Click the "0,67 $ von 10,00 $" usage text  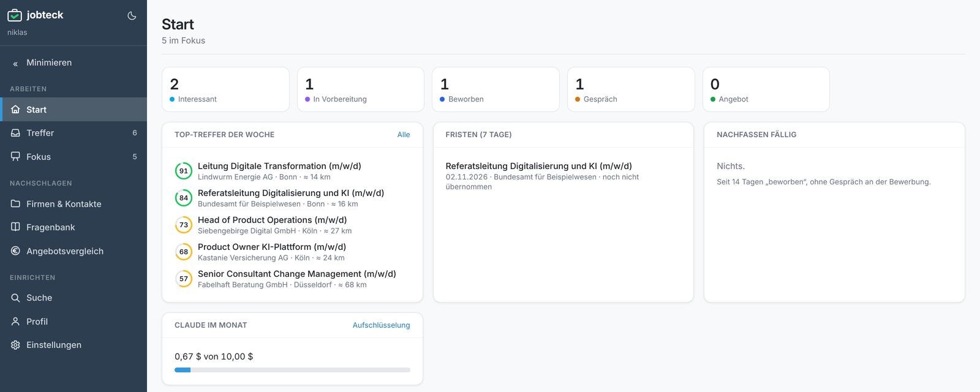pos(214,356)
